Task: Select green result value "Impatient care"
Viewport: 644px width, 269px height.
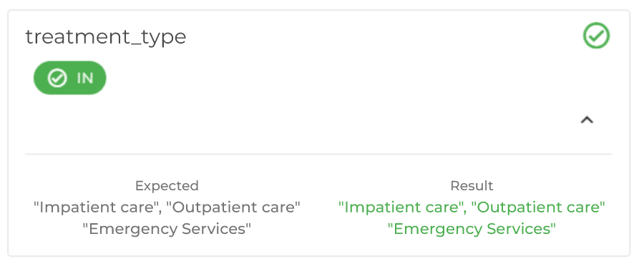Action: point(401,207)
